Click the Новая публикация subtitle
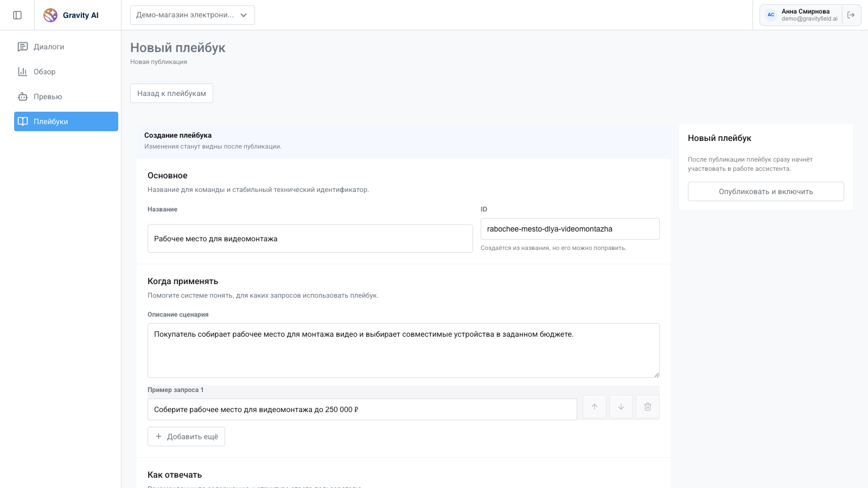868x488 pixels. (x=158, y=62)
